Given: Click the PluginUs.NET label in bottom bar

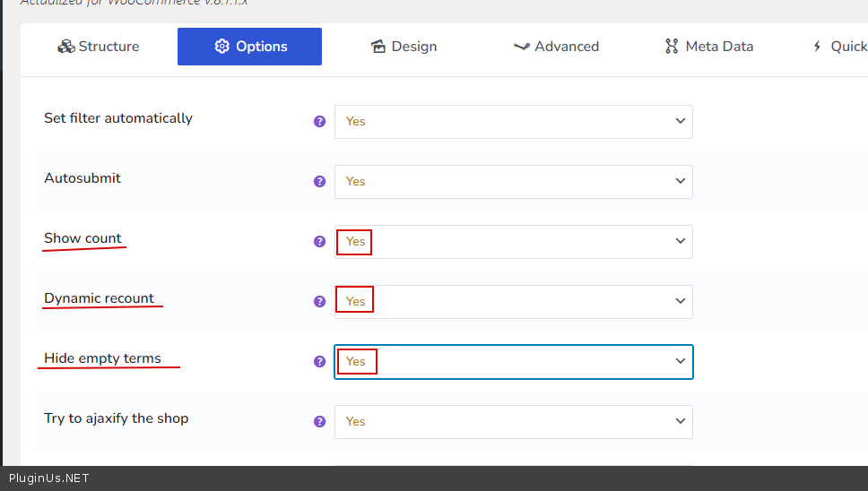Looking at the screenshot, I should 48,478.
